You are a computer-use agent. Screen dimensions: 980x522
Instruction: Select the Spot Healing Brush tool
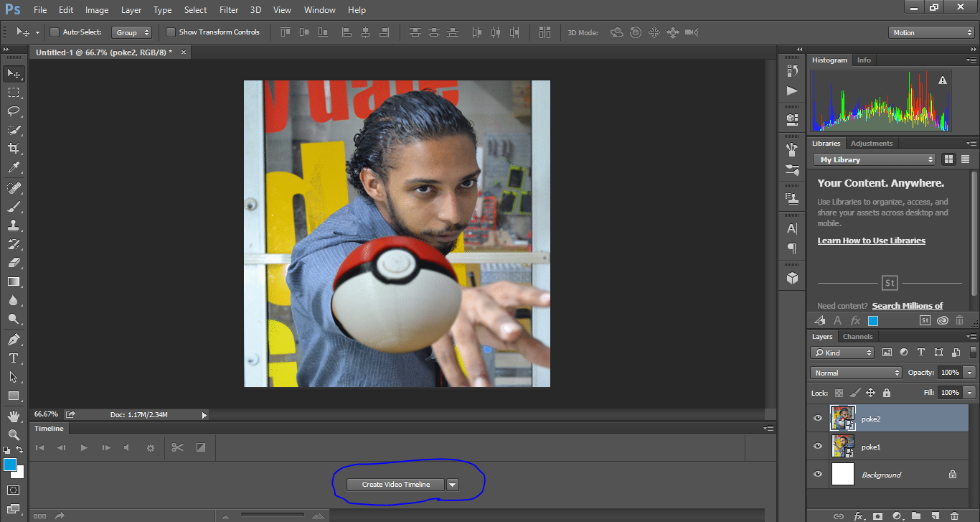click(x=14, y=187)
